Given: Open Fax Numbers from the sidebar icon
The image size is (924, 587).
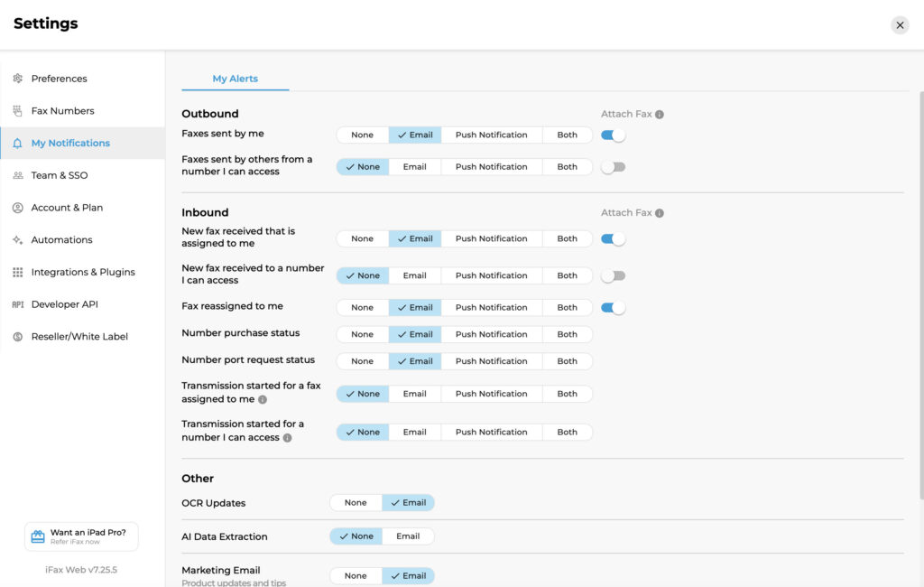Looking at the screenshot, I should tap(17, 110).
